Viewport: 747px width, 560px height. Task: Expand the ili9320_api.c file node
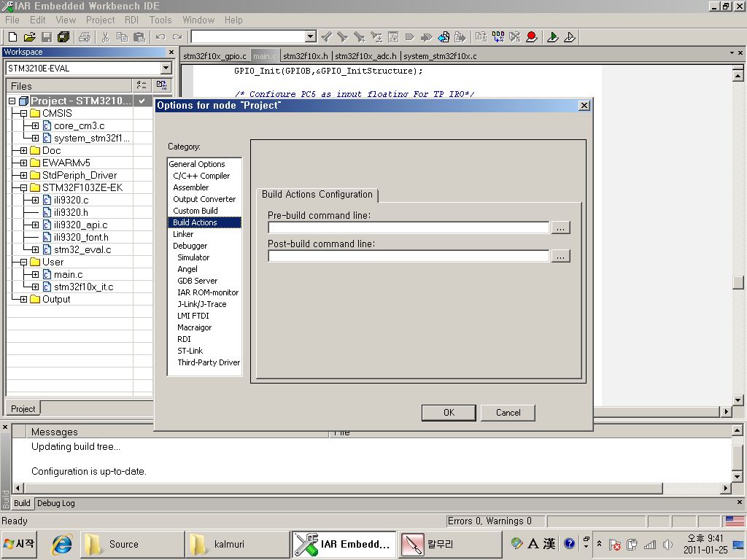35,225
